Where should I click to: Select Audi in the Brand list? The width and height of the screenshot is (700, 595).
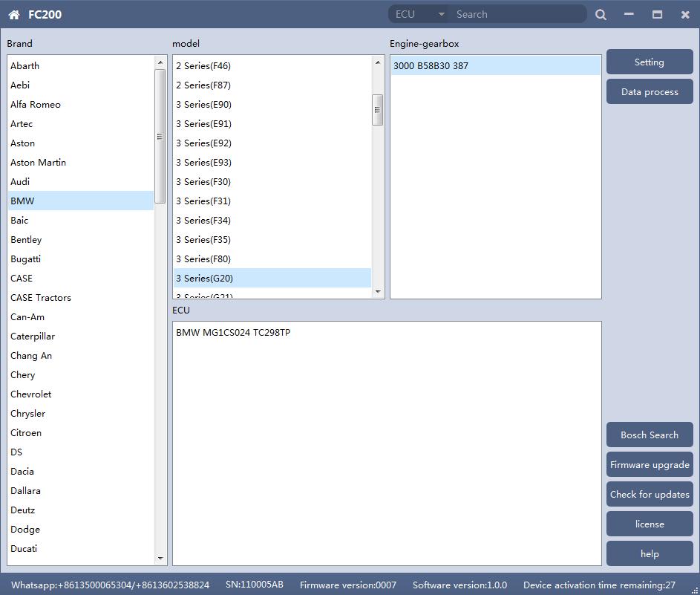click(21, 182)
